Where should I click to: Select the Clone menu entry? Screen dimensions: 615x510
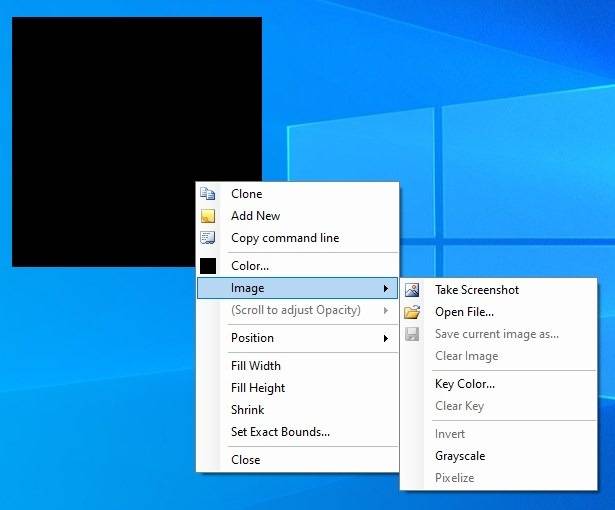[297, 194]
